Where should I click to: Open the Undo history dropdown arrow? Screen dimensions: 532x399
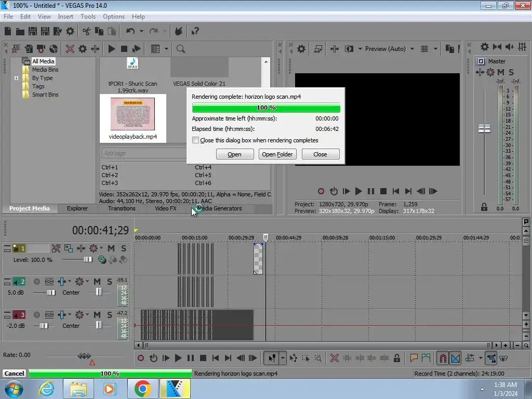click(x=141, y=31)
